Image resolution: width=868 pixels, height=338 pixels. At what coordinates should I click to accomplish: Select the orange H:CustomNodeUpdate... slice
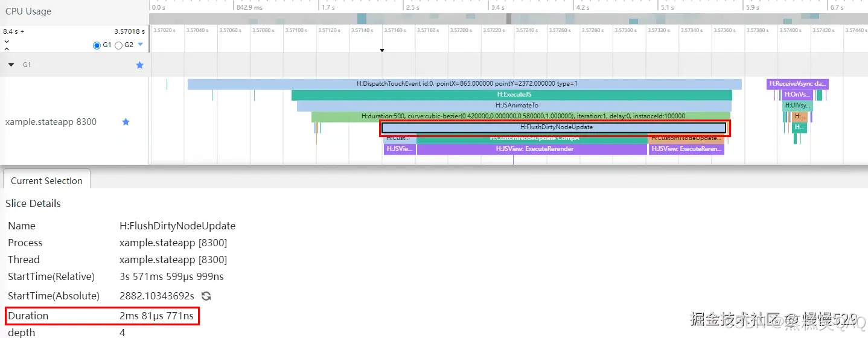tap(686, 139)
